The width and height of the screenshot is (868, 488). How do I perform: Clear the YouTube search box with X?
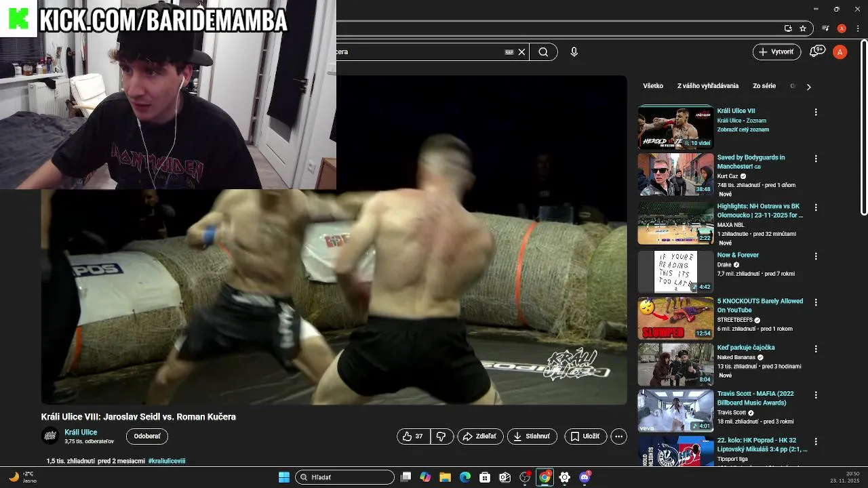[x=521, y=52]
